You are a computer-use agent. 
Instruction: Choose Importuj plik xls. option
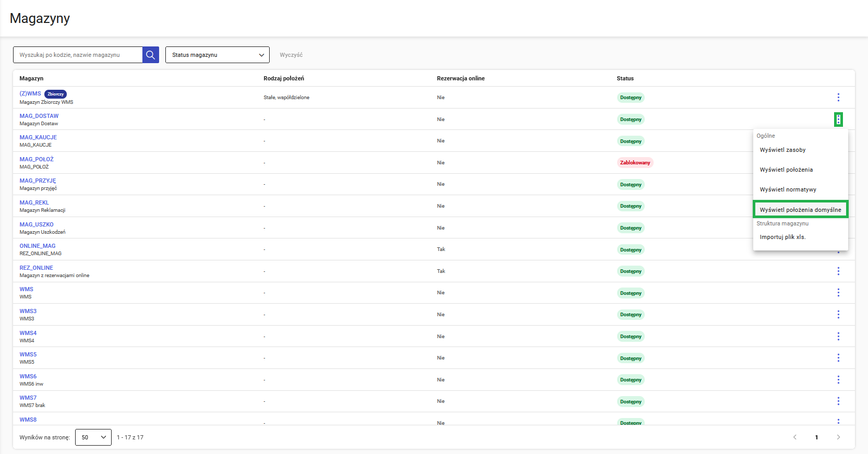coord(782,237)
